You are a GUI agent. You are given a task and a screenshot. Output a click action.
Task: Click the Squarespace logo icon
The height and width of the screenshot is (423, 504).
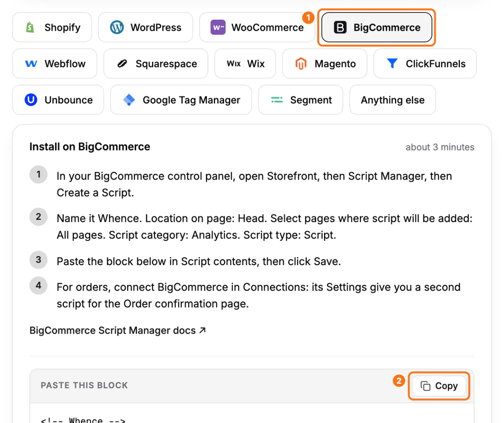[x=122, y=63]
